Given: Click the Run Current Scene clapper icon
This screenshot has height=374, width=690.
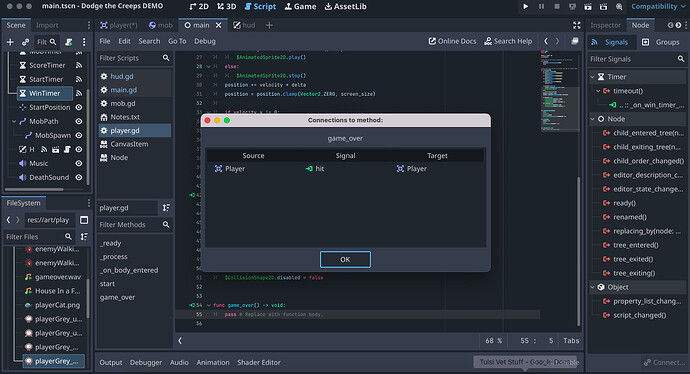Looking at the screenshot, I should [x=588, y=7].
